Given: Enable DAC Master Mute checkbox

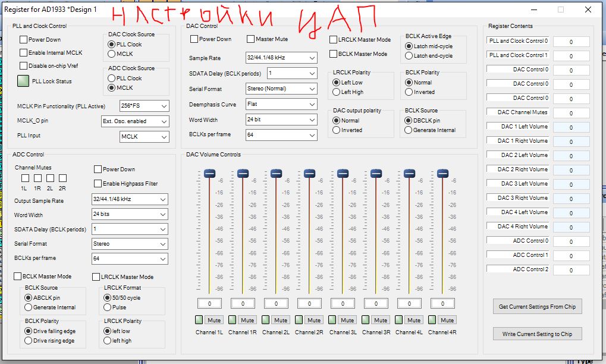Looking at the screenshot, I should [251, 39].
